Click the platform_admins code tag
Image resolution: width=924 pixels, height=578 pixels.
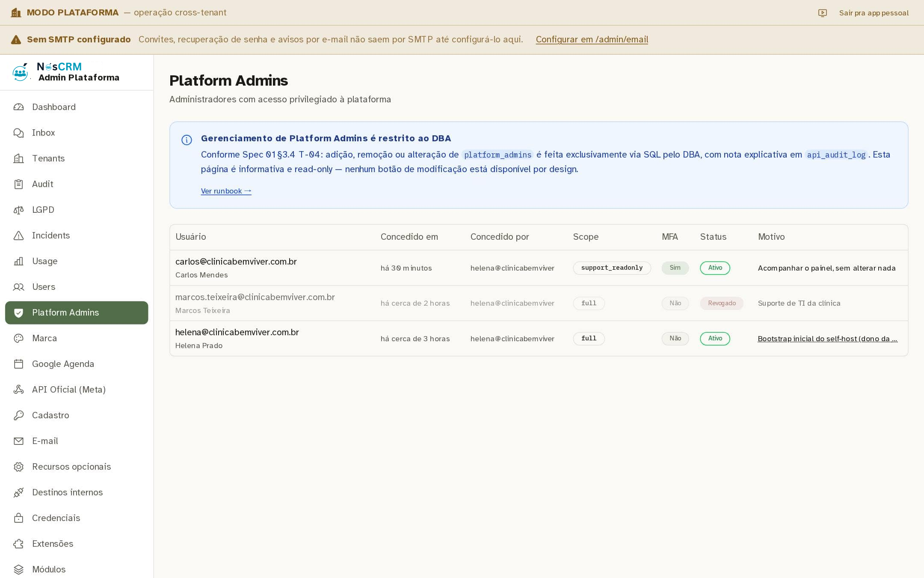(498, 155)
